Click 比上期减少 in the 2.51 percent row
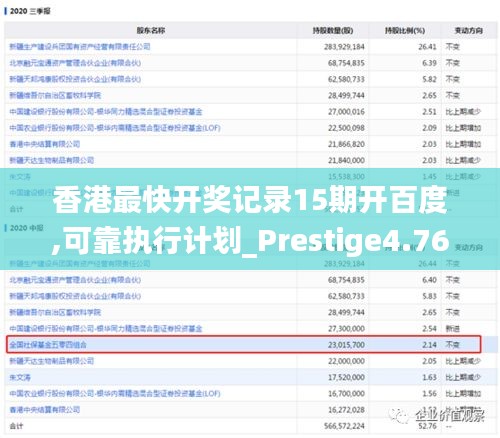The height and width of the screenshot is (438, 500). click(x=463, y=112)
